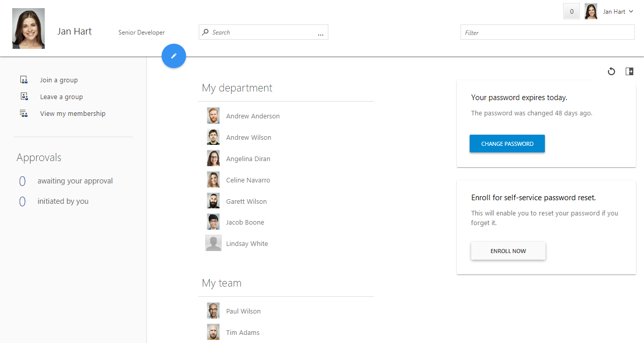Click 'Enroll for self-service password reset.' text
Viewport: 644px width, 343px height.
coord(534,198)
